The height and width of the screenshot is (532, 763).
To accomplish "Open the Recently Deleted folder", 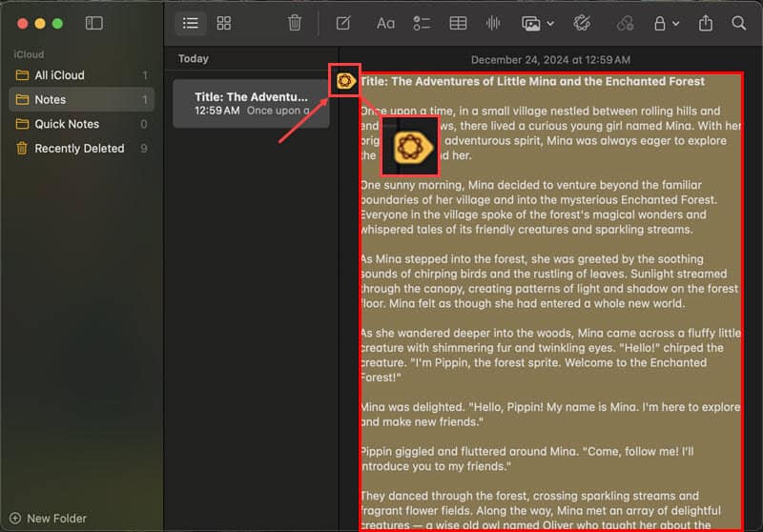I will click(79, 149).
